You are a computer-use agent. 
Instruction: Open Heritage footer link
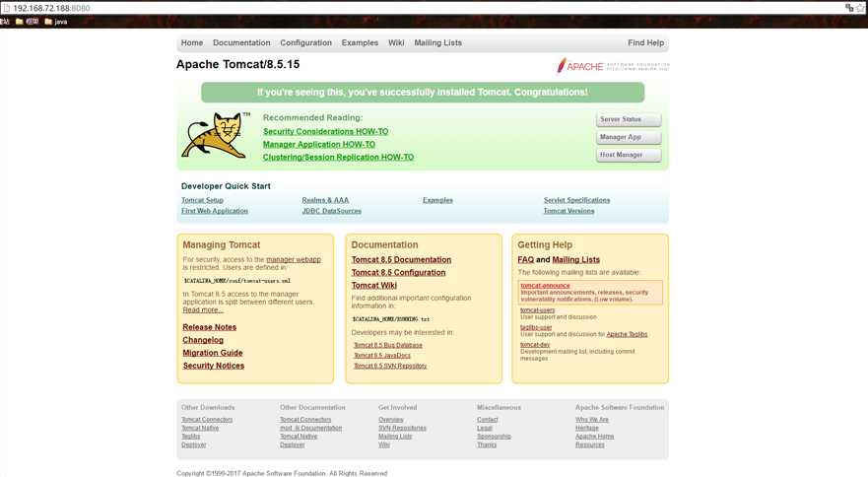pos(587,428)
